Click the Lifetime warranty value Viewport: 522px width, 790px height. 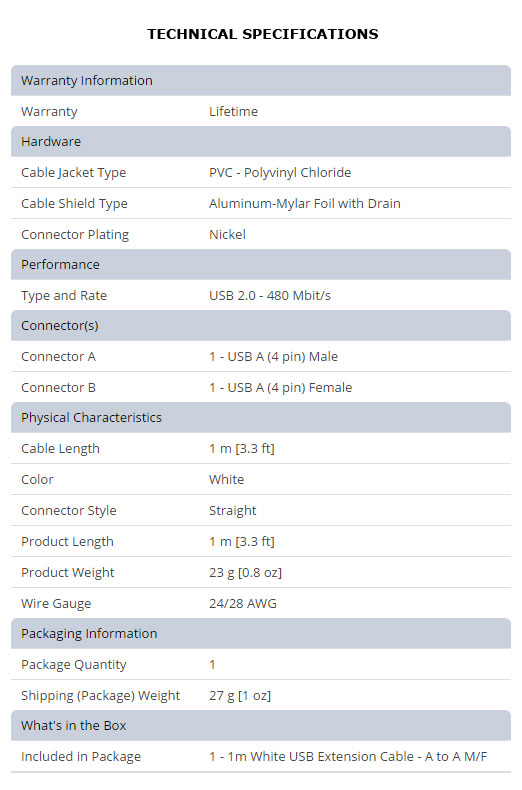tap(233, 111)
